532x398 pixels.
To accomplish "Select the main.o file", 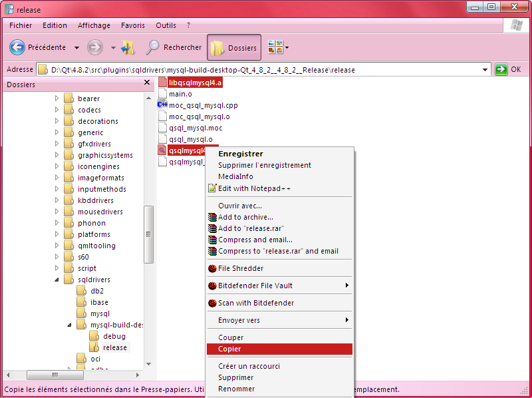I will (x=180, y=94).
